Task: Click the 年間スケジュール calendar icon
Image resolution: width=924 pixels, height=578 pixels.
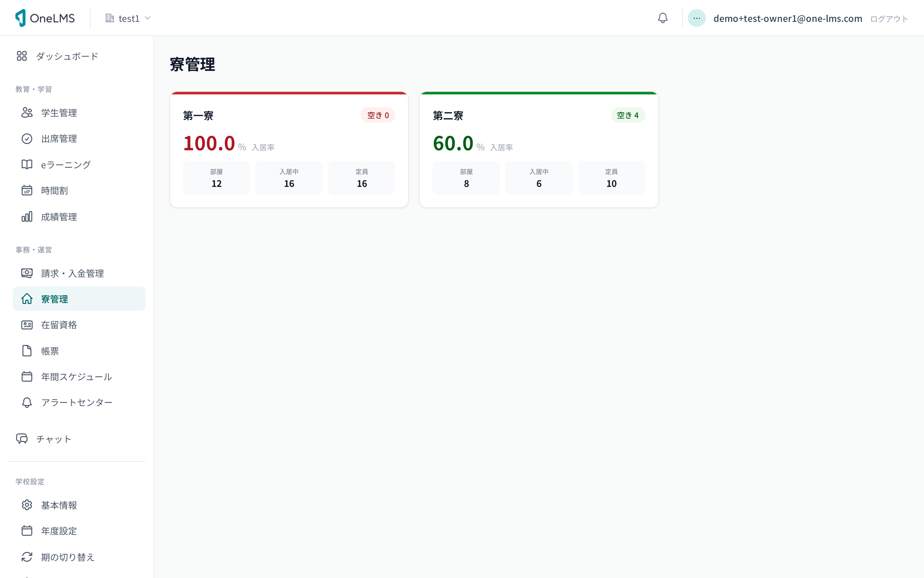Action: pyautogui.click(x=27, y=377)
